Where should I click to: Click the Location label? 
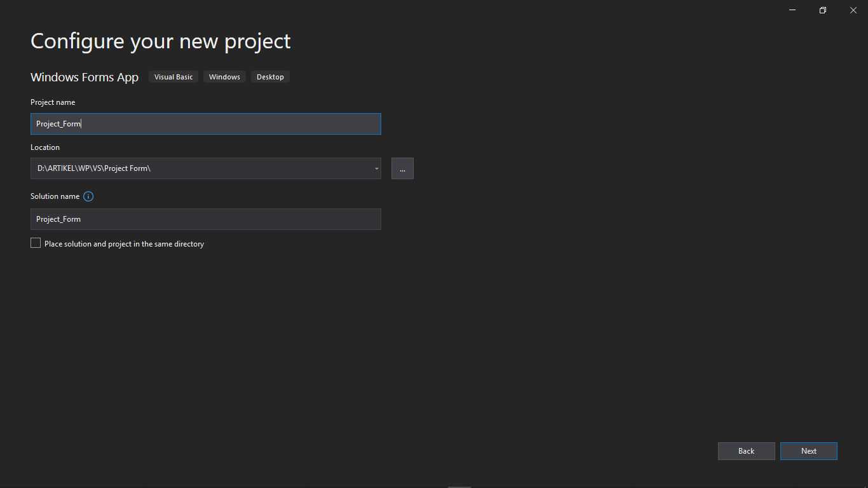(45, 147)
